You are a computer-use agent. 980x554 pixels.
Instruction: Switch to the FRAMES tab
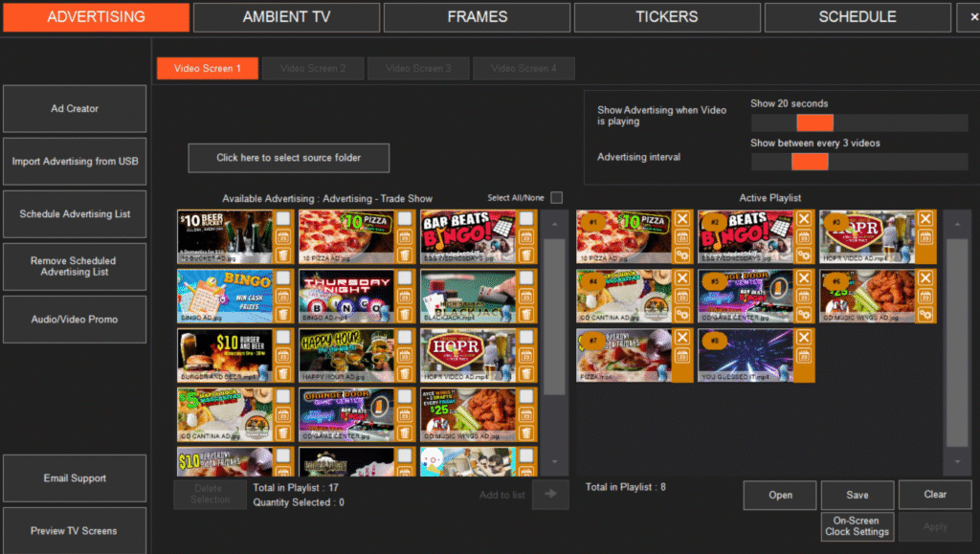pos(477,17)
